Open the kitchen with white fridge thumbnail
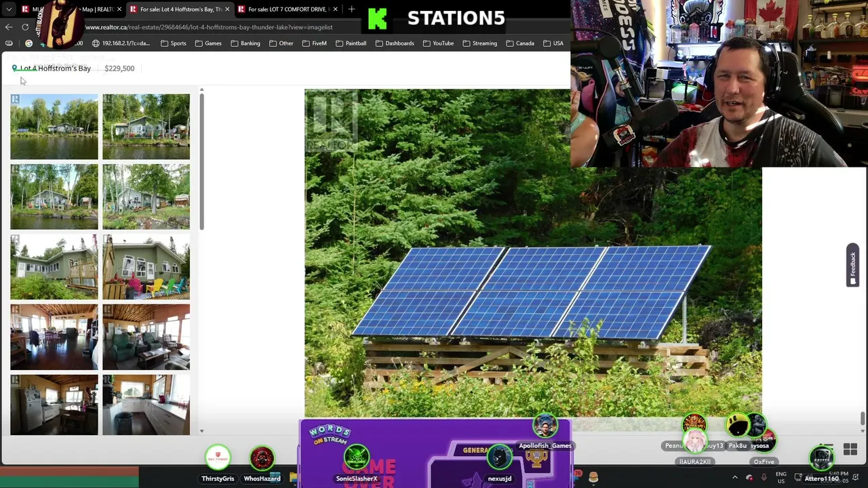Viewport: 868px width, 488px height. [54, 405]
